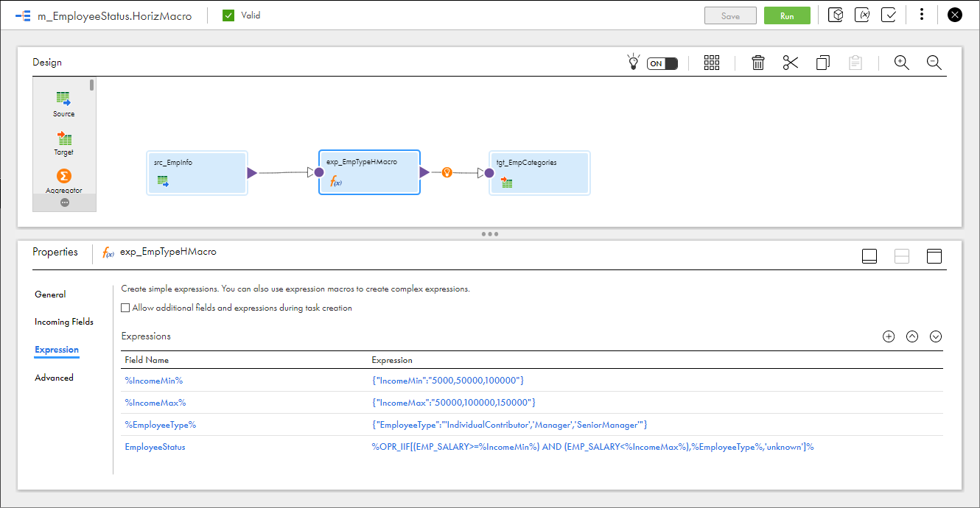Image resolution: width=980 pixels, height=508 pixels.
Task: Enable Allow additional fields checkbox
Action: click(x=125, y=308)
